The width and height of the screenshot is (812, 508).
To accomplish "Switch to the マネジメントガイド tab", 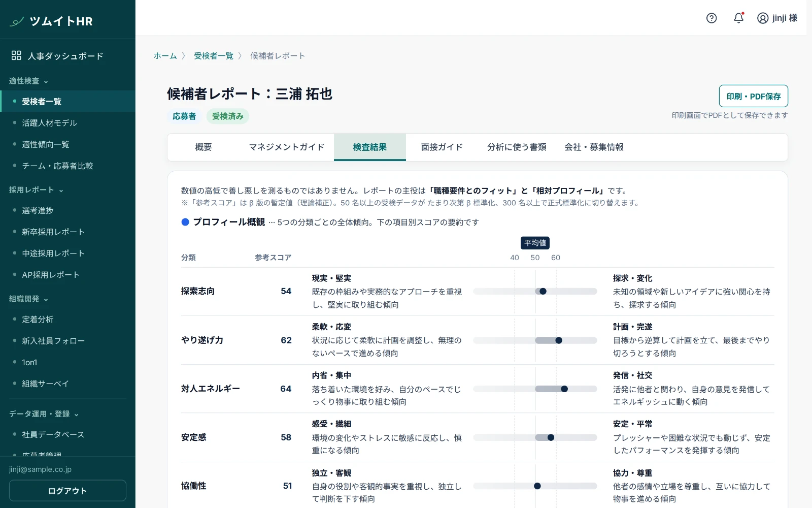I will point(286,147).
